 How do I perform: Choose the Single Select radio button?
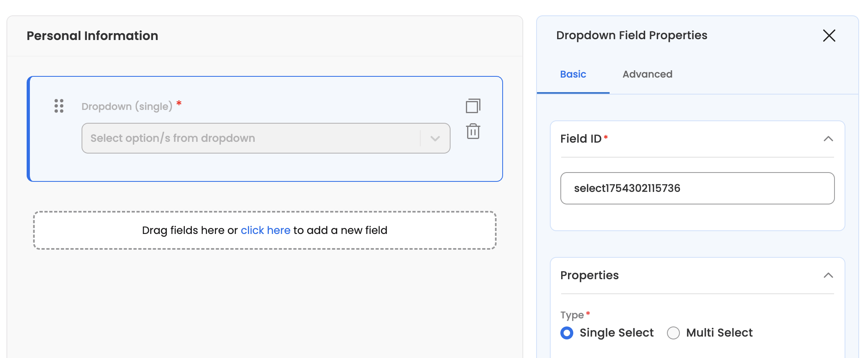point(567,333)
